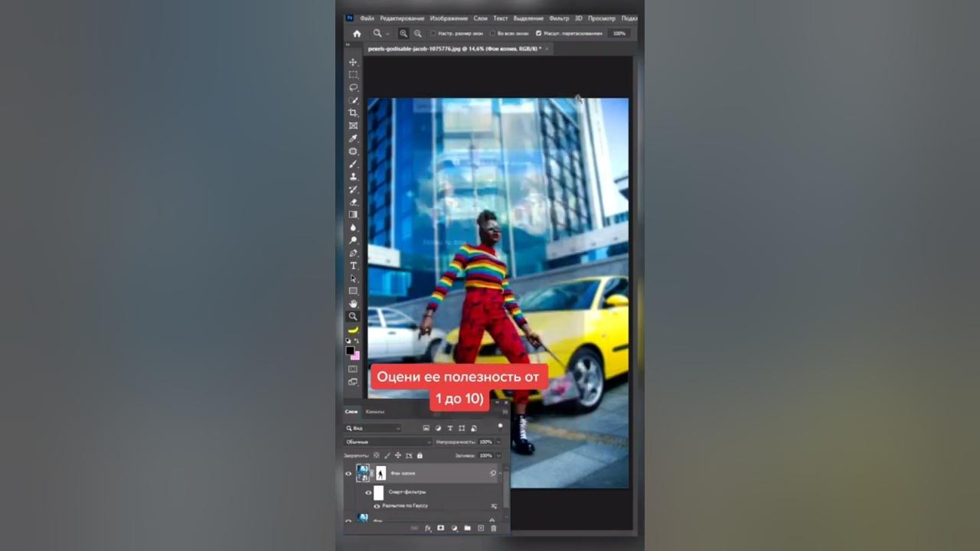Select the Zoom tool in toolbox

(353, 316)
